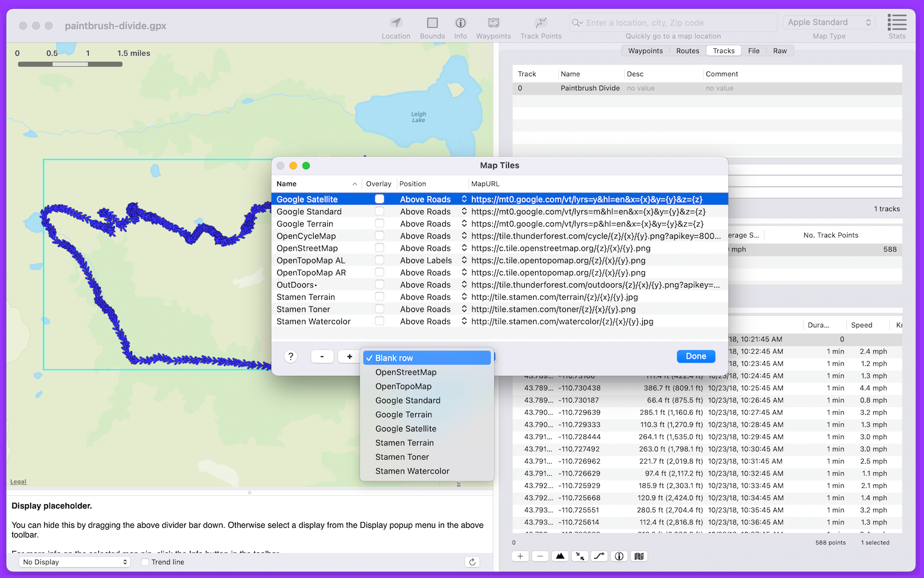Enable the Trend line checkbox
This screenshot has height=578, width=924.
[145, 562]
